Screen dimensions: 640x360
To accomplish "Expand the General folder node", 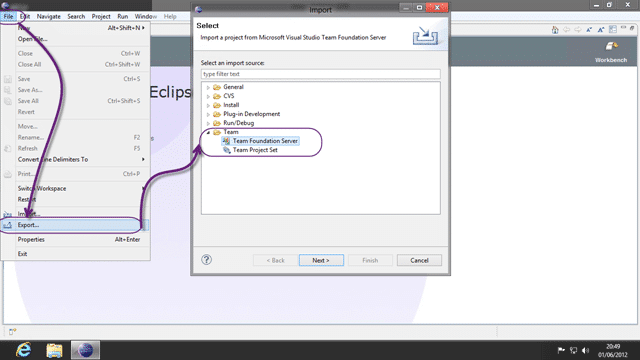I will pos(208,87).
